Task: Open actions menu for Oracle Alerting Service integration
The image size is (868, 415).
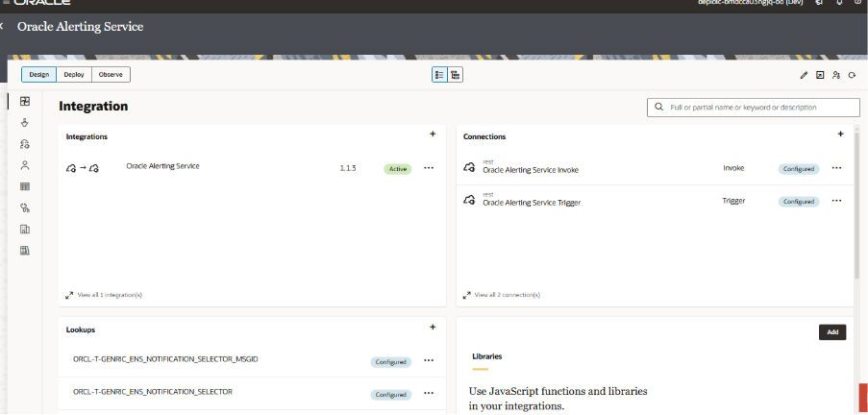Action: [429, 168]
